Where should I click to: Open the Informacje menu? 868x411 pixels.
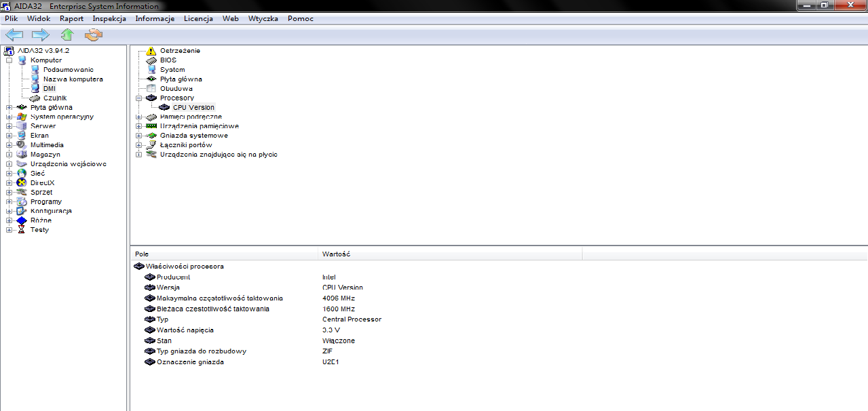click(x=155, y=19)
